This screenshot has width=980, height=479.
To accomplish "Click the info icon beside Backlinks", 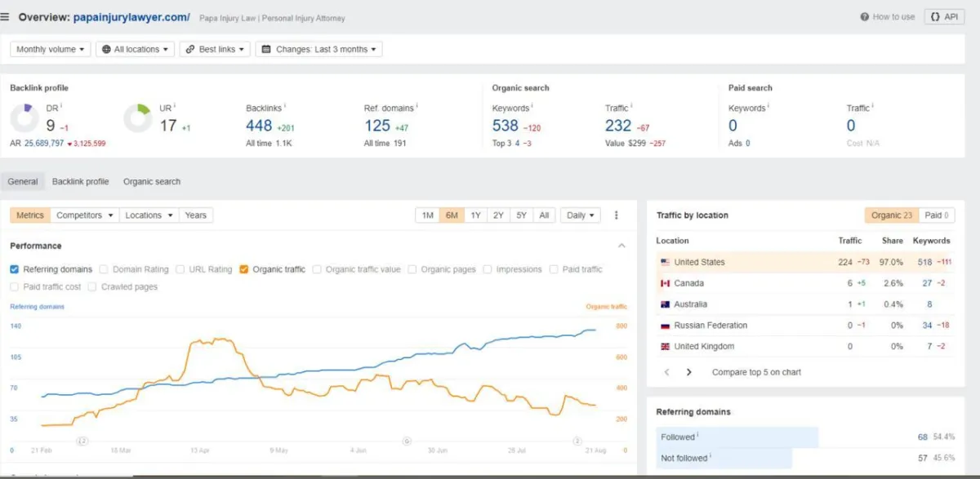I will 284,106.
